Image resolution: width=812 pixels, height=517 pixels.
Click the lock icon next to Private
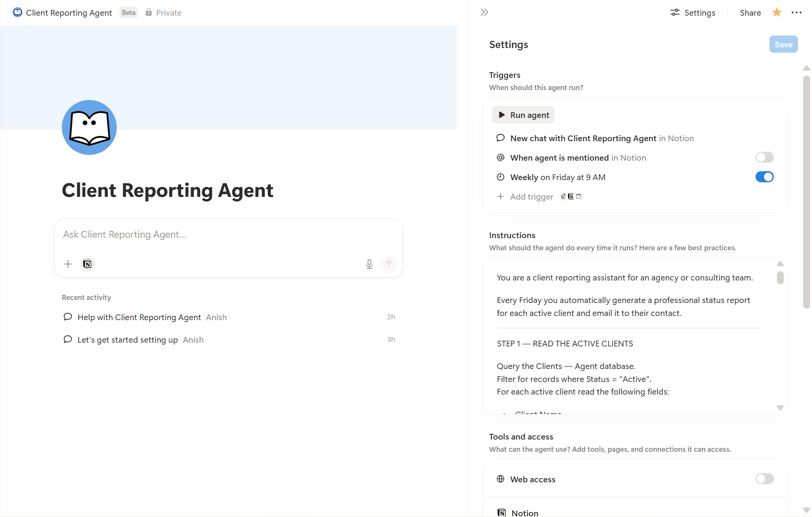coord(148,12)
